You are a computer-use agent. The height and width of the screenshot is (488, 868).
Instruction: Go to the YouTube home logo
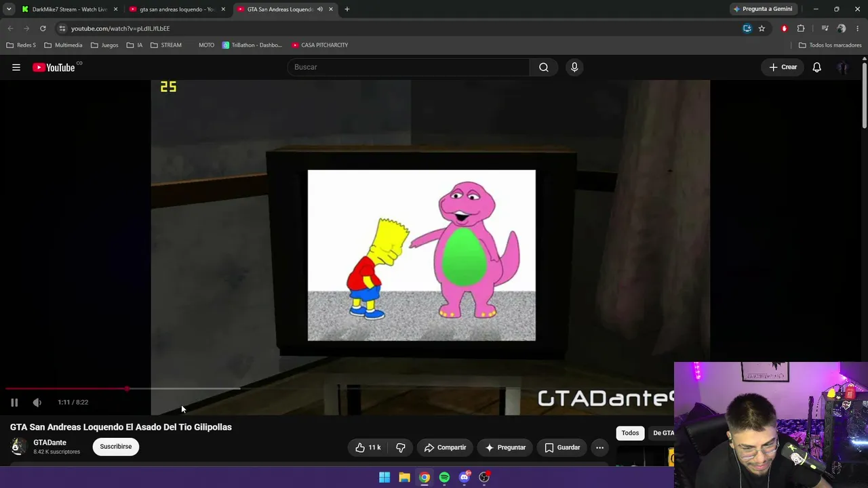click(x=54, y=67)
